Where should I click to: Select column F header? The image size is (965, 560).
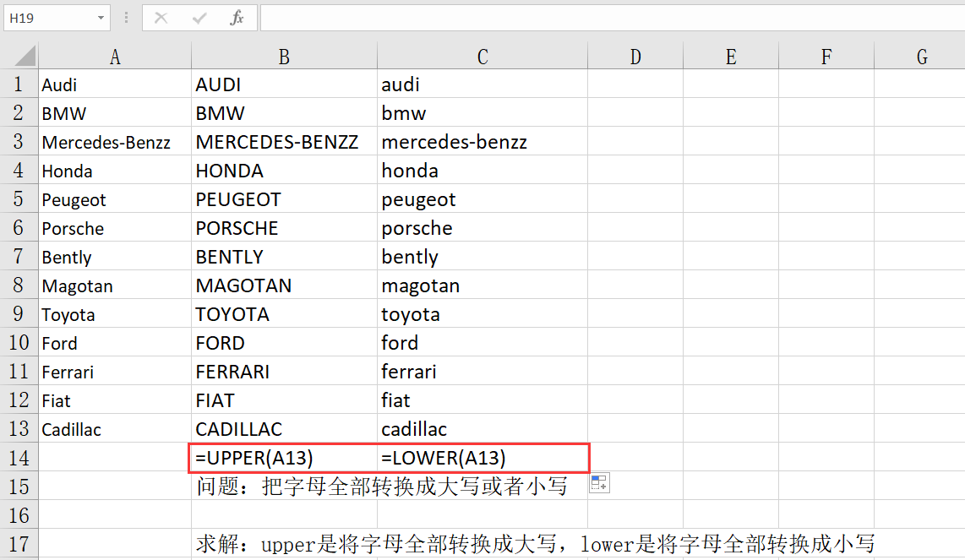tap(826, 57)
